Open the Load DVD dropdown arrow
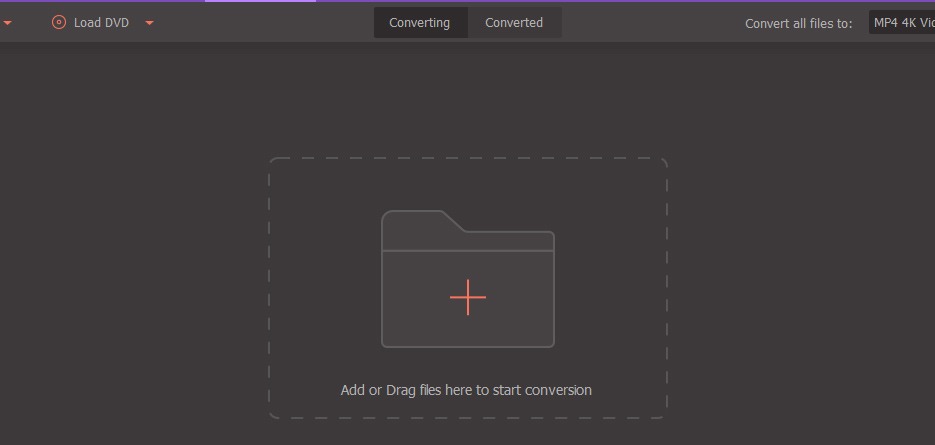 tap(150, 23)
